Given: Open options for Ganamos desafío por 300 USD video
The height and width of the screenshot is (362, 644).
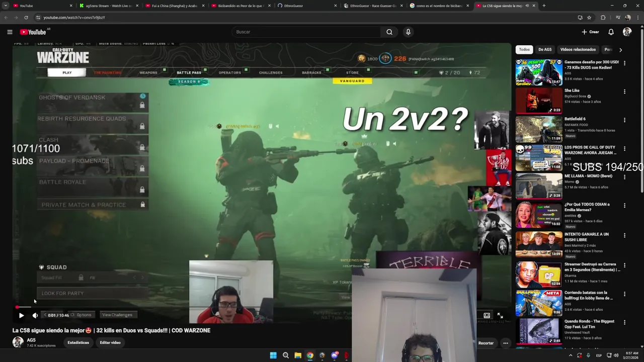Looking at the screenshot, I should (x=624, y=63).
